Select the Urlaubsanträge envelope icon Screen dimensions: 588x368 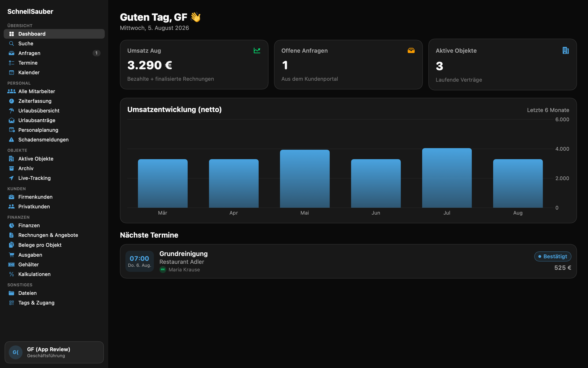pos(11,120)
